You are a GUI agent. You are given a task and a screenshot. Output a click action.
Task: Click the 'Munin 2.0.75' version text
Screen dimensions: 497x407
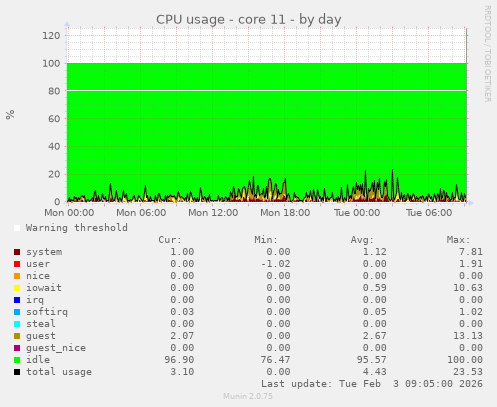(x=248, y=396)
